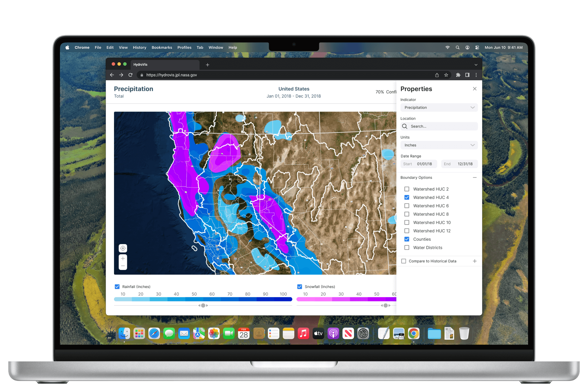
Task: Expand Compare to Historical Data section
Action: click(x=474, y=261)
